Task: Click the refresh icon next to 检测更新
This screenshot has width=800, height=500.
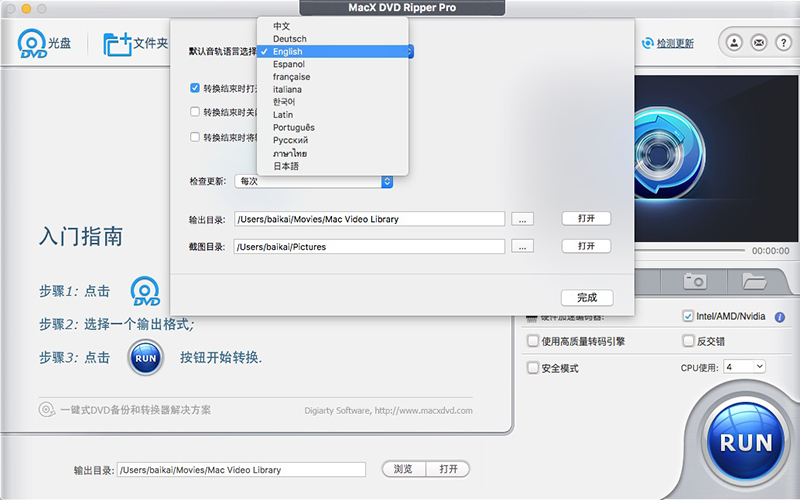Action: pyautogui.click(x=647, y=43)
